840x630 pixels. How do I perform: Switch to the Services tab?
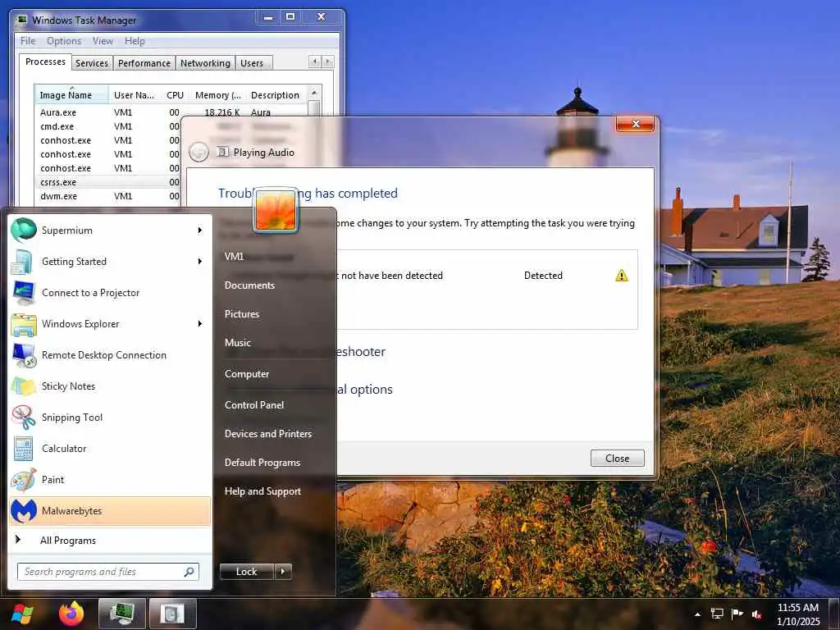click(92, 63)
